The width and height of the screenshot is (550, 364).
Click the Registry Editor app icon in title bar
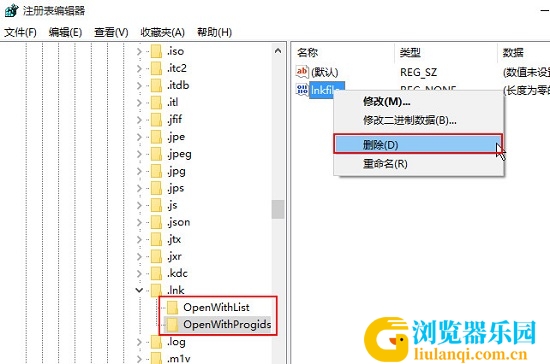point(11,10)
